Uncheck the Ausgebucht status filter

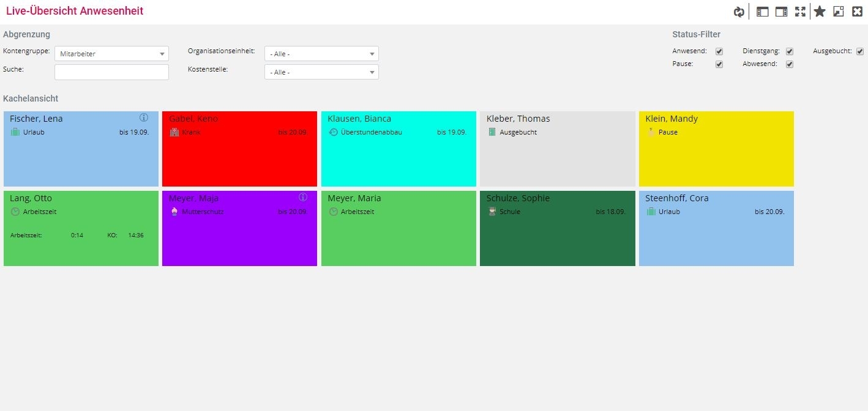click(860, 51)
